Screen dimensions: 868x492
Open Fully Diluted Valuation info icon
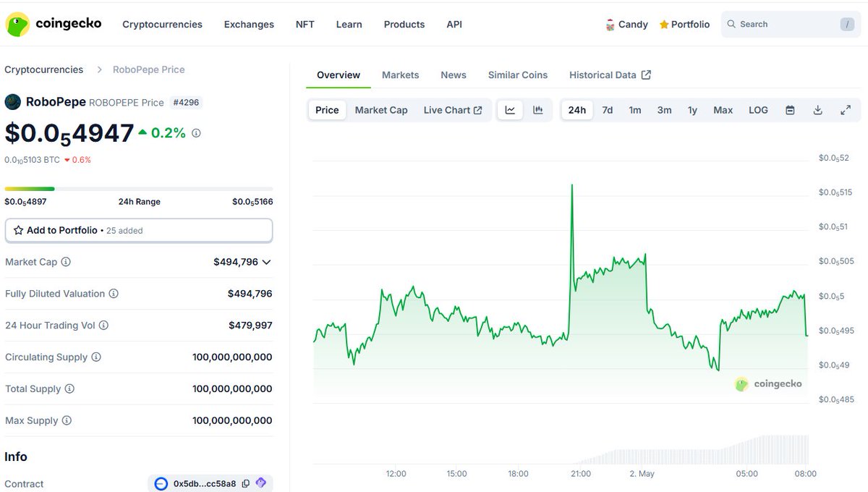[114, 294]
